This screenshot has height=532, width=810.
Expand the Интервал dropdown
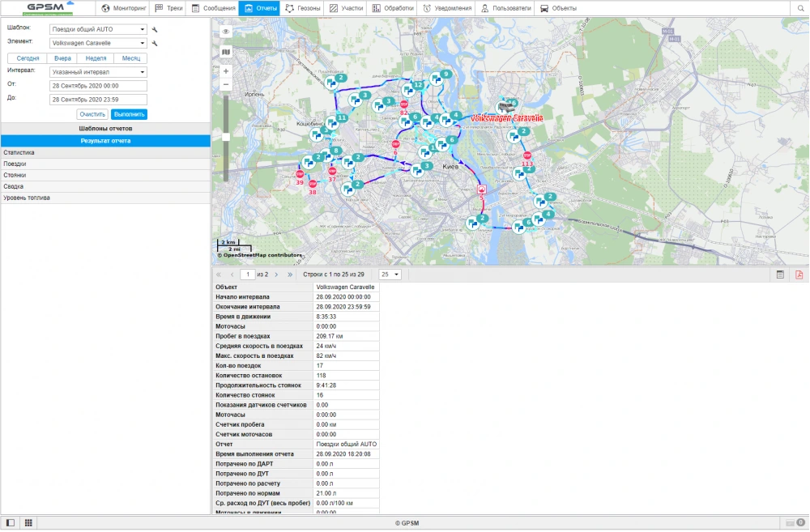point(97,72)
